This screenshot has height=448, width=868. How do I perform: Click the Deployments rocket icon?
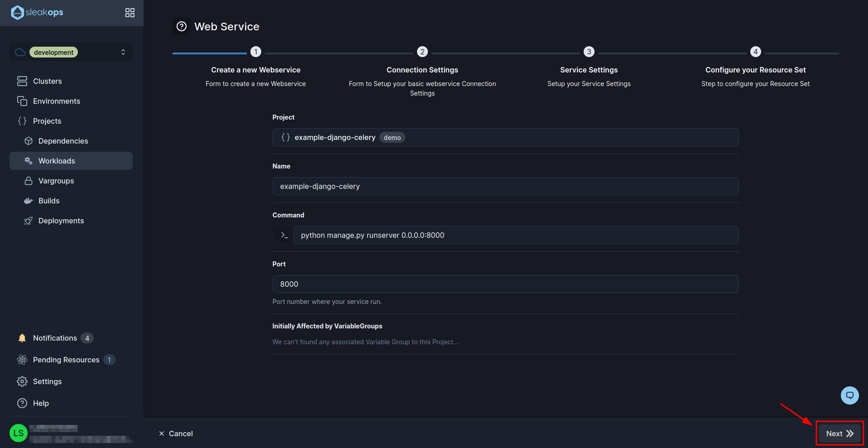tap(29, 221)
